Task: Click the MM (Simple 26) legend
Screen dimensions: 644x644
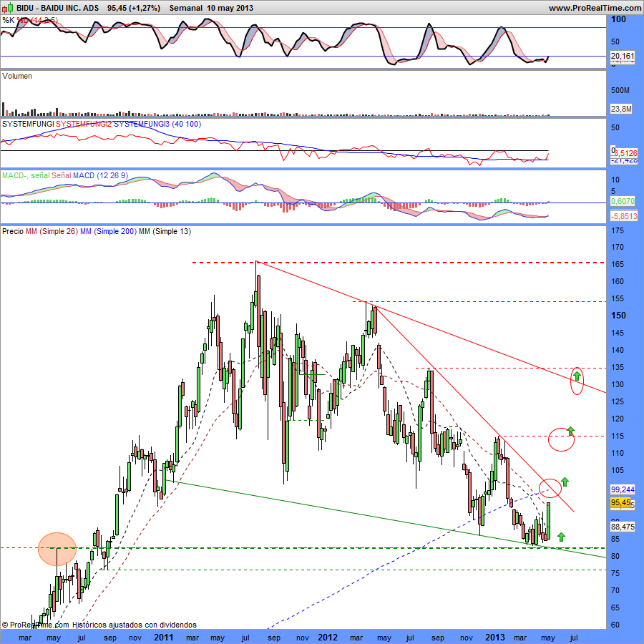Action: [52, 231]
